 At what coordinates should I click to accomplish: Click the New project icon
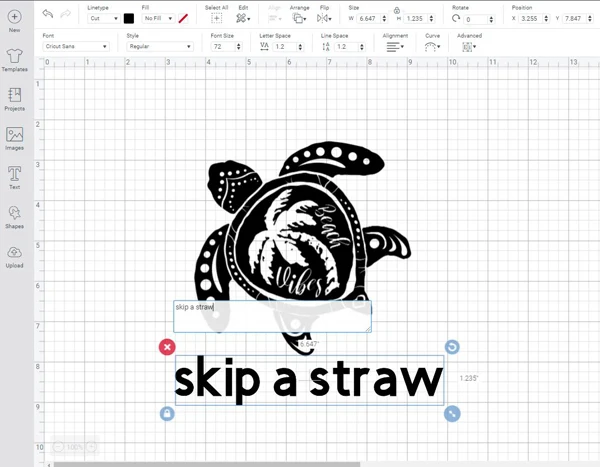(15, 17)
